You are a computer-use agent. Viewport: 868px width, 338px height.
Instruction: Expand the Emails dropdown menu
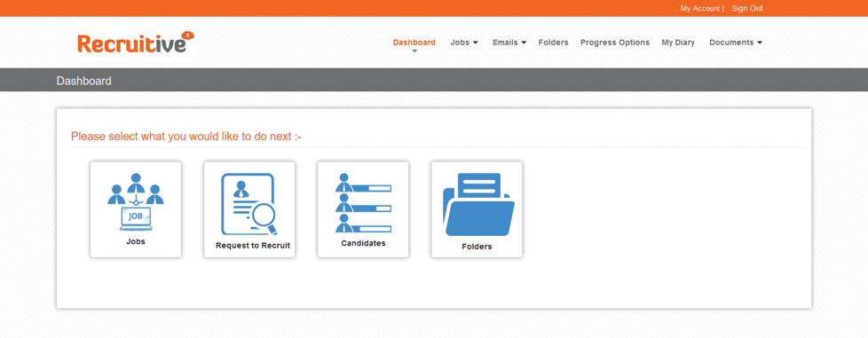coord(509,42)
